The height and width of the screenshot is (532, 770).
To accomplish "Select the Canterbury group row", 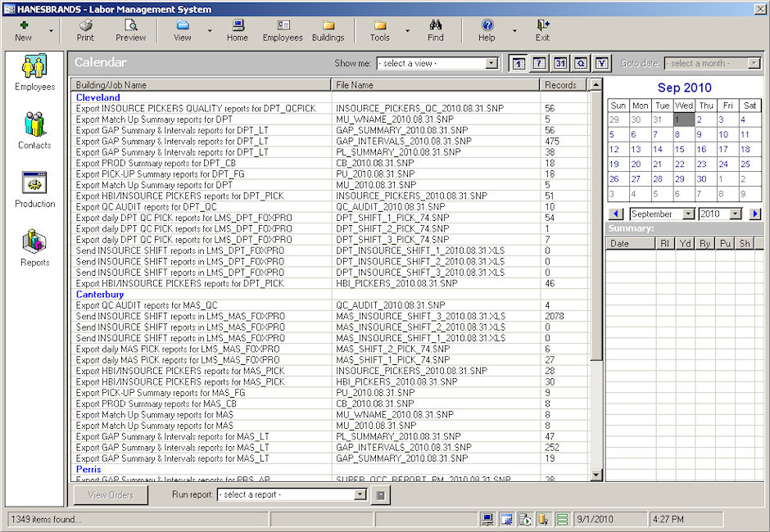I will click(x=329, y=295).
